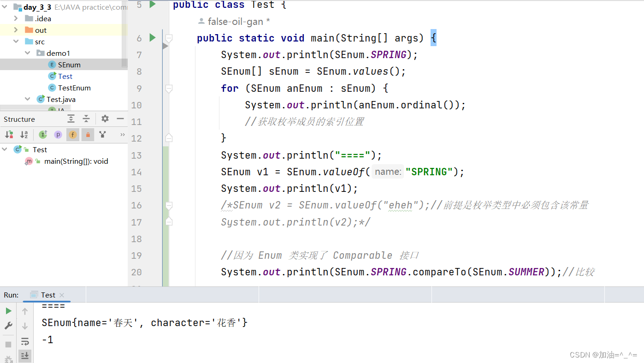The height and width of the screenshot is (363, 644).
Task: Toggle soft-wrap in Run console
Action: (x=25, y=341)
